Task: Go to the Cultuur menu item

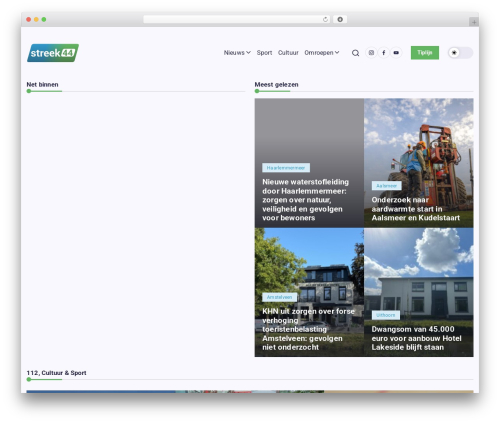Action: click(288, 53)
